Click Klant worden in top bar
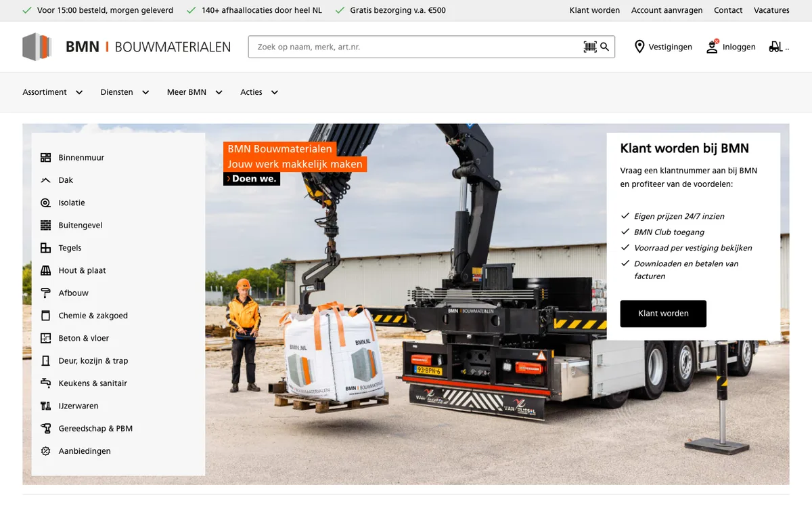Screen dimensions: 812x508 tap(595, 10)
